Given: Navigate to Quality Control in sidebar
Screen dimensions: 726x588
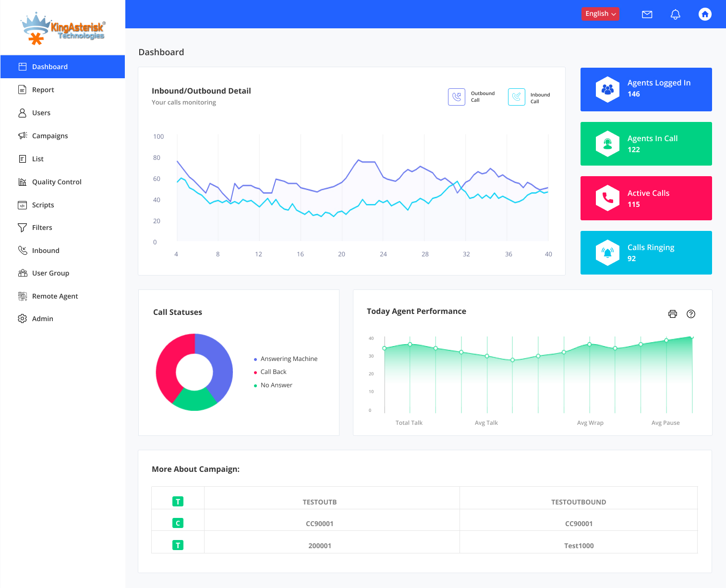Looking at the screenshot, I should pyautogui.click(x=56, y=182).
